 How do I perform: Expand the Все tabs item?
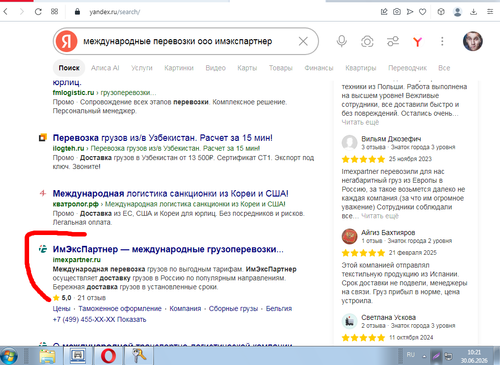pos(444,68)
